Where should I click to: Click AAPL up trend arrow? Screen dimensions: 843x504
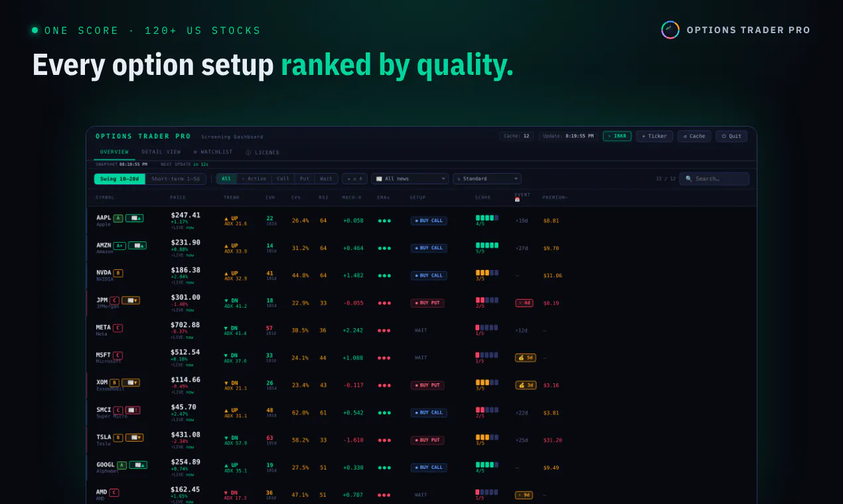point(226,218)
